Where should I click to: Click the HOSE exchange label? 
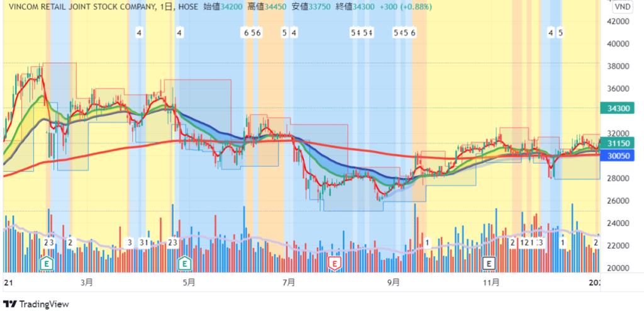pos(187,6)
